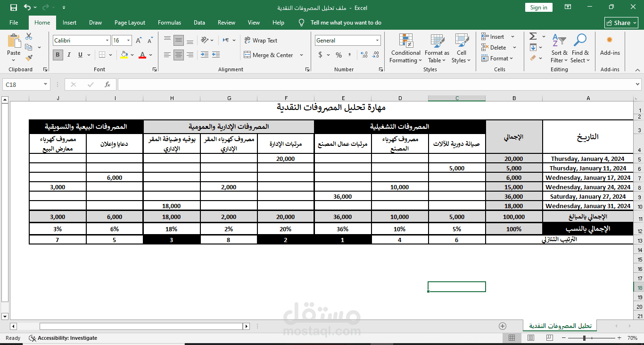The width and height of the screenshot is (644, 345).
Task: Decrease font size with small A icon
Action: click(151, 41)
